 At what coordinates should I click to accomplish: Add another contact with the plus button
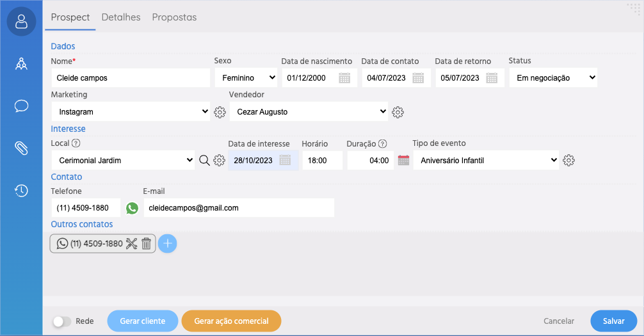[x=167, y=243]
